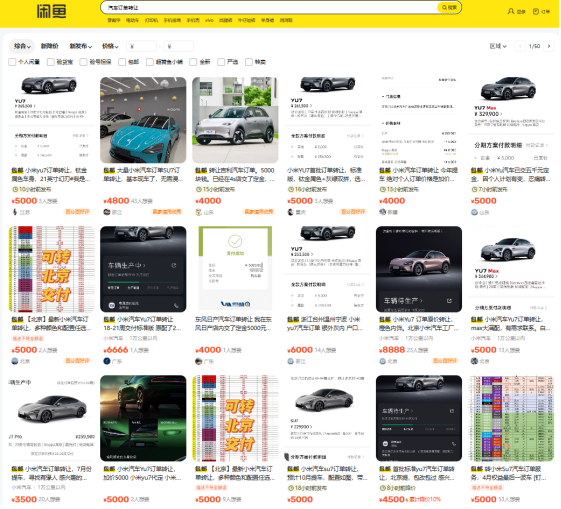
Task: Click the 打印机 hot search keyword
Action: click(x=151, y=20)
